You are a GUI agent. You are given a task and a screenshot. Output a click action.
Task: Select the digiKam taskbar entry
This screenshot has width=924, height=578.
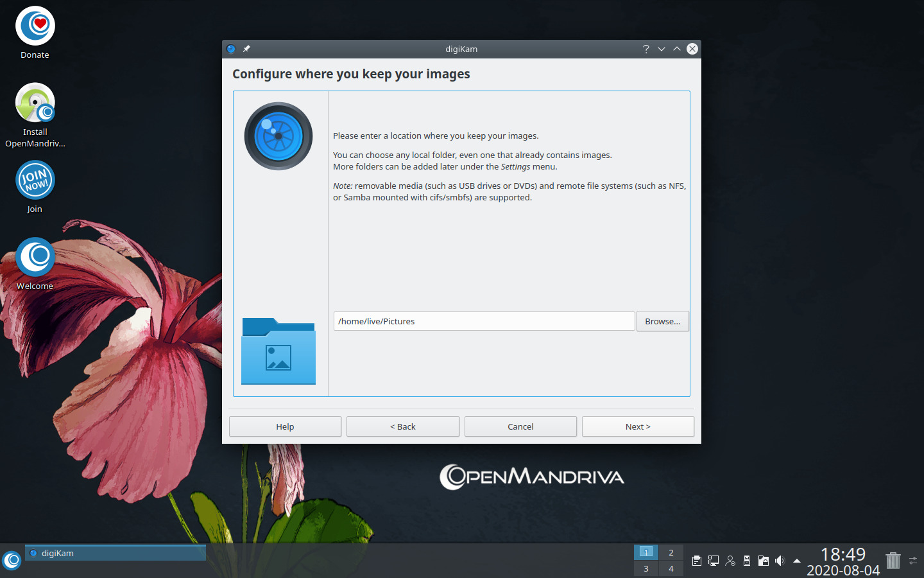point(116,553)
